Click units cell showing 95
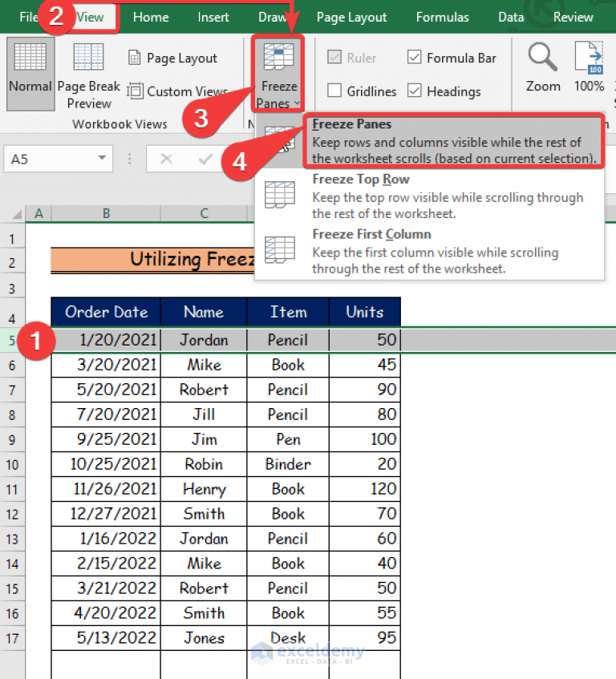Screen dimensions: 616x679 coord(365,638)
